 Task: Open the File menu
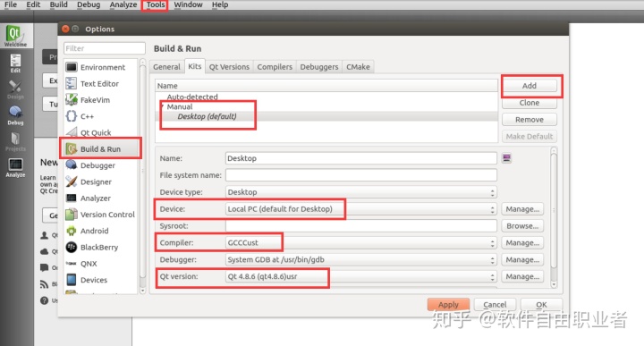click(11, 4)
